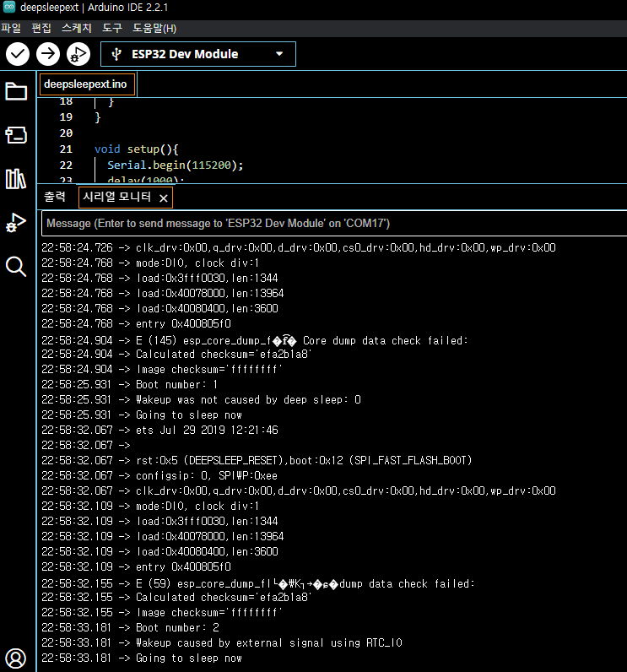Open the user account profile icon
The width and height of the screenshot is (627, 672).
[x=16, y=658]
